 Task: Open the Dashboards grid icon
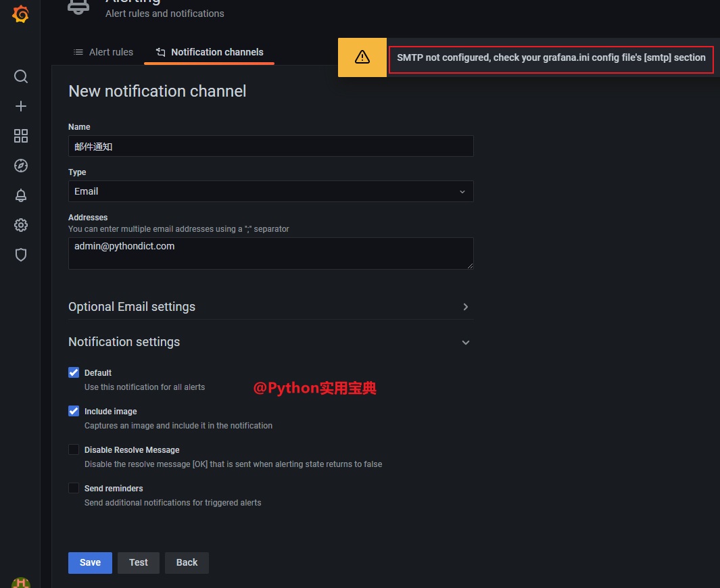point(21,136)
